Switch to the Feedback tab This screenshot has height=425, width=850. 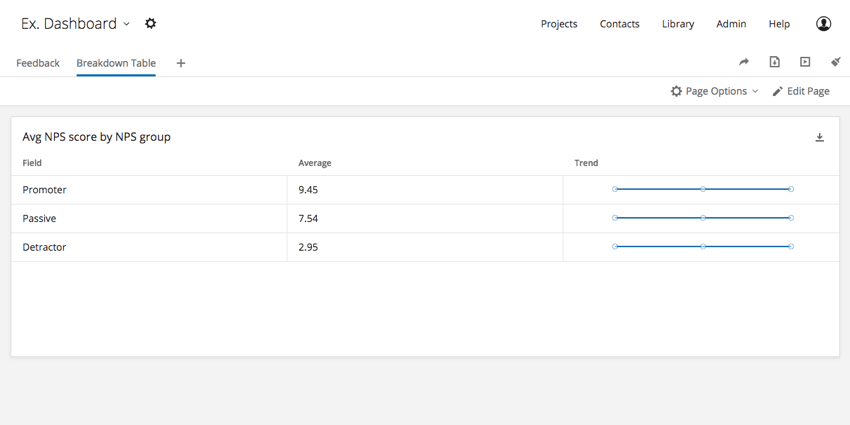(38, 63)
